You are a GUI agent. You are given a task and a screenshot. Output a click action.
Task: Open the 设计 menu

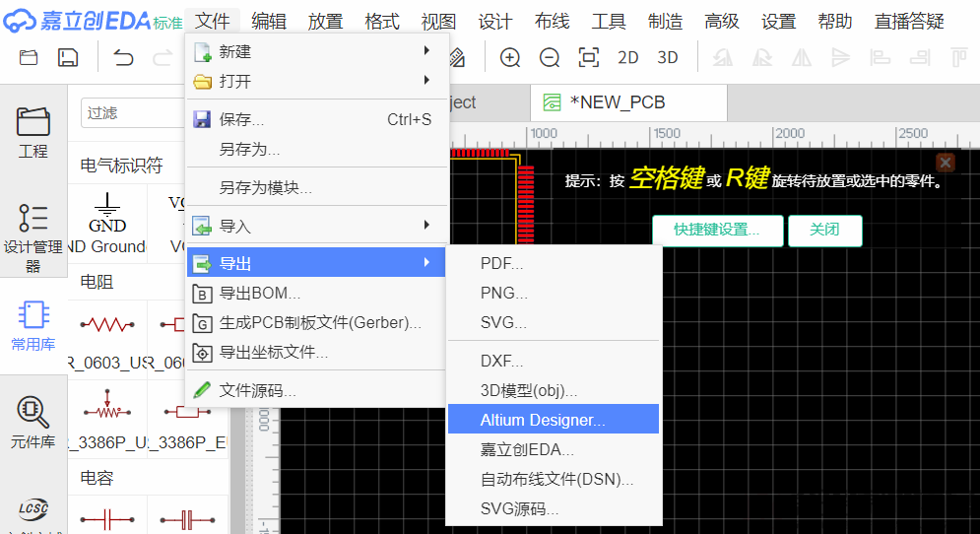pyautogui.click(x=495, y=22)
